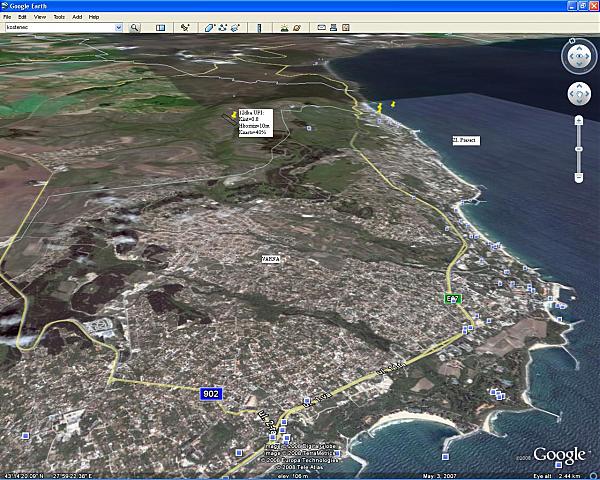Image resolution: width=600 pixels, height=480 pixels.
Task: Open the View menu
Action: pyautogui.click(x=40, y=17)
